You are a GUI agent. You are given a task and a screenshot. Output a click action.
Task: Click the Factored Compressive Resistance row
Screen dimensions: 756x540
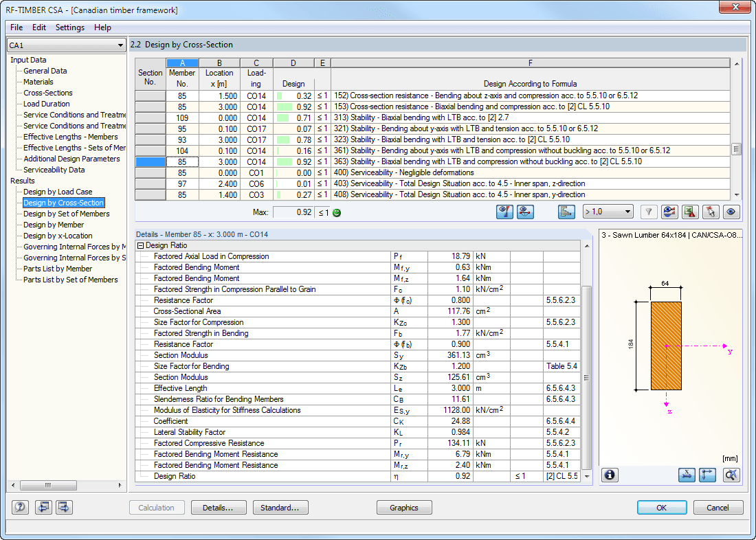click(x=358, y=443)
